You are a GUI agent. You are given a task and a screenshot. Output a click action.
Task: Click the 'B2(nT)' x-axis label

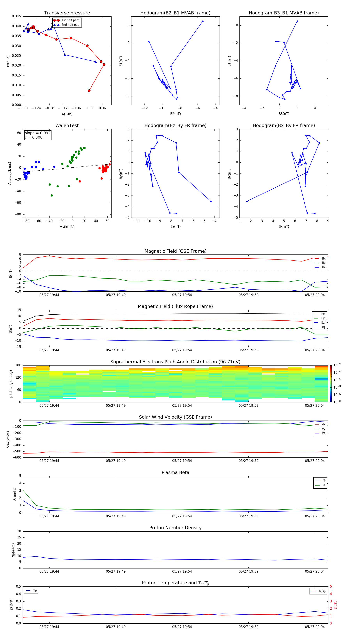(175, 114)
